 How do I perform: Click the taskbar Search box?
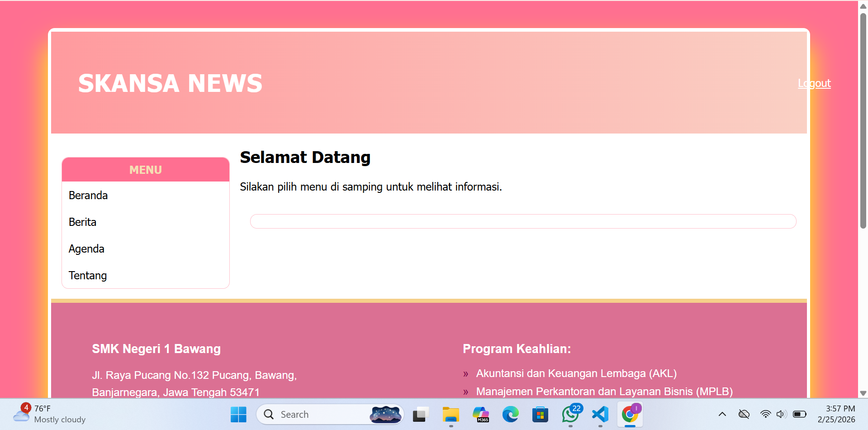point(330,414)
